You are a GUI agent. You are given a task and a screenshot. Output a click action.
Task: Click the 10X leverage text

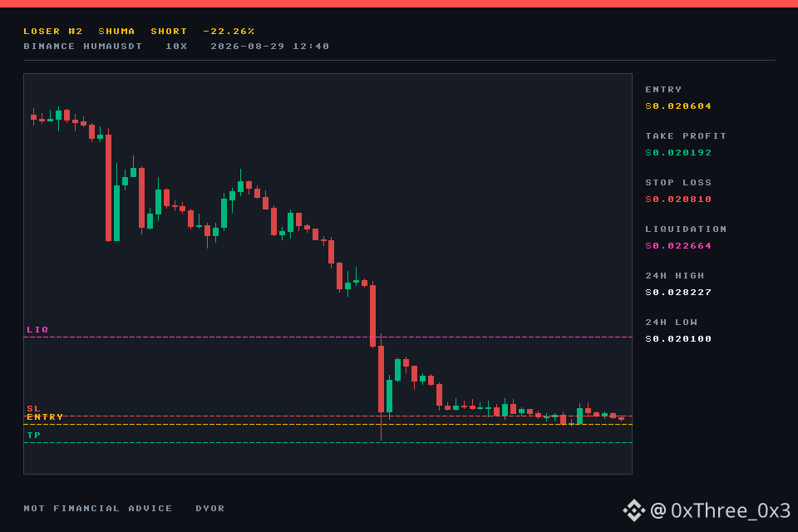(176, 47)
